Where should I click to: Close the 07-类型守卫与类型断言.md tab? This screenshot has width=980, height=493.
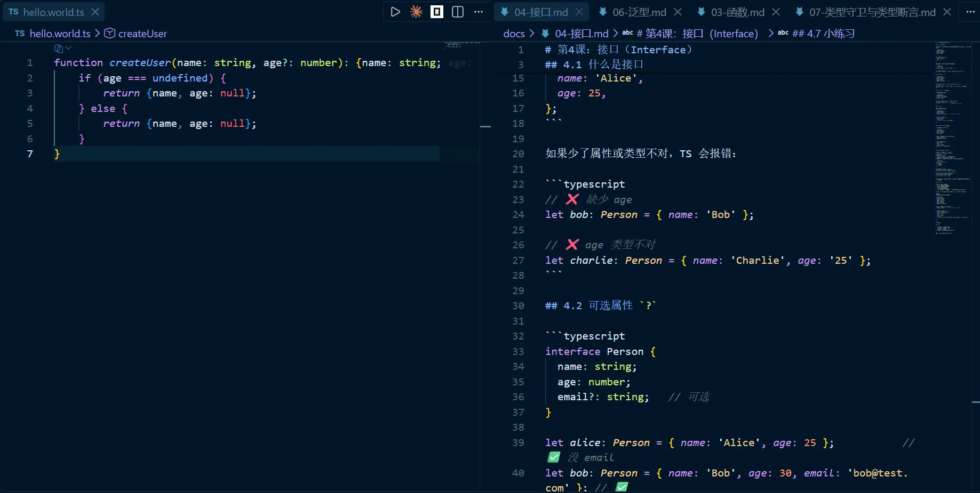947,12
